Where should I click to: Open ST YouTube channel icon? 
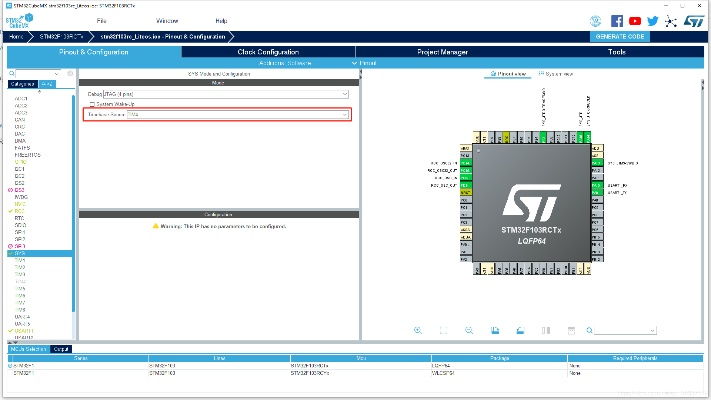635,20
